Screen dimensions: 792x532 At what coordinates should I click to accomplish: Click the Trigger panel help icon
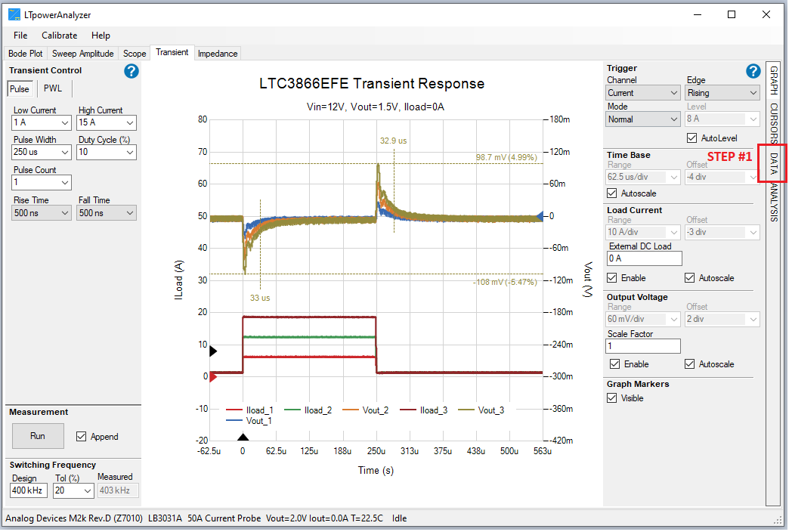753,70
